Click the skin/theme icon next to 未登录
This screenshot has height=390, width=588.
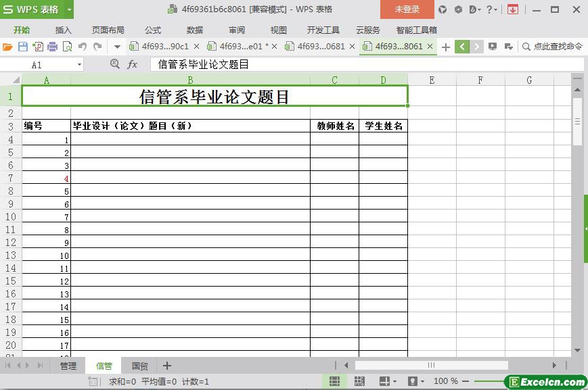click(x=443, y=9)
